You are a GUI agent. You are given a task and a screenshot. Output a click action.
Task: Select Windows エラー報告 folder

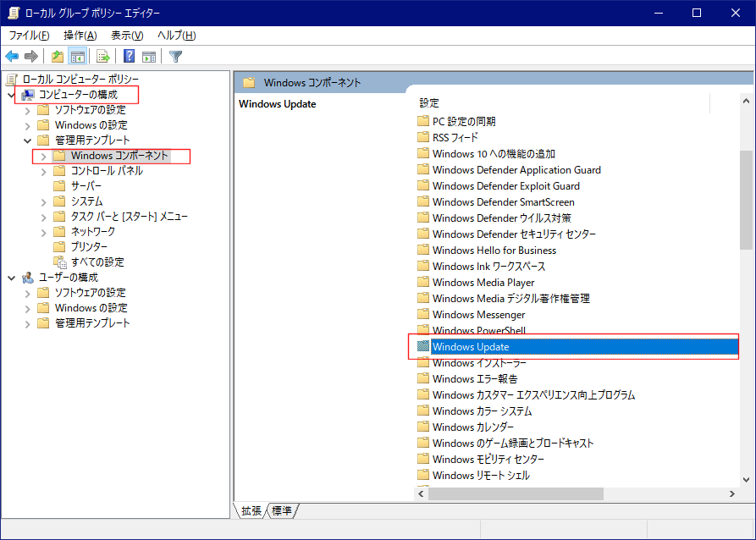(x=475, y=378)
